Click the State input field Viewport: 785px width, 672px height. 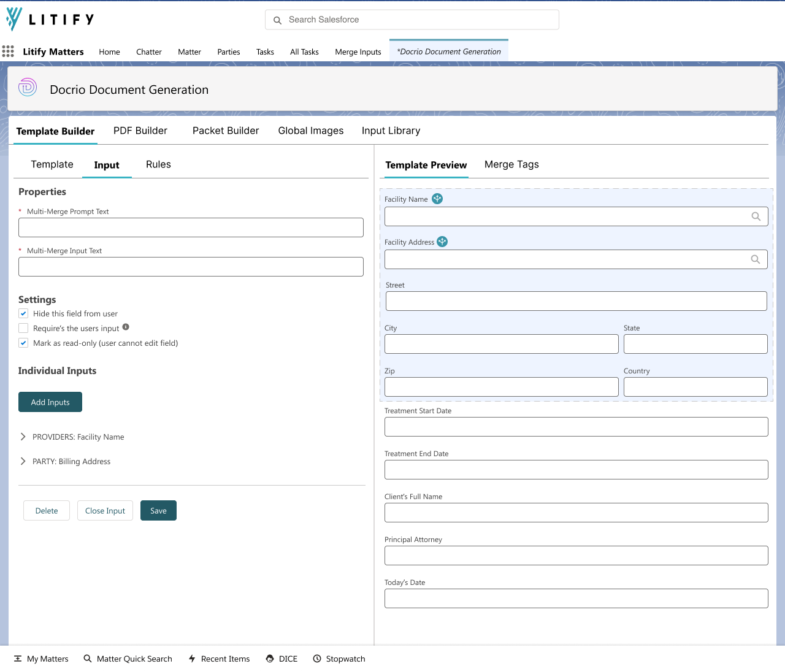pyautogui.click(x=695, y=344)
